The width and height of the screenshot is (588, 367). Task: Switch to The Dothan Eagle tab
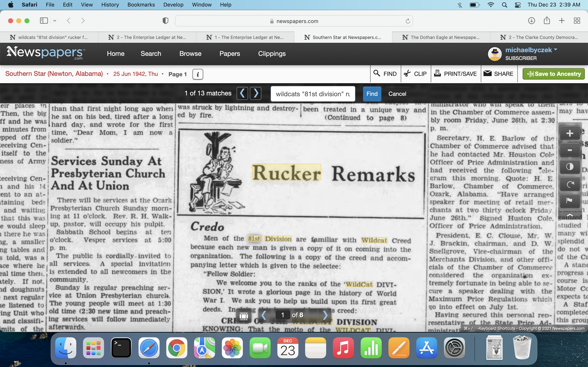tap(441, 37)
